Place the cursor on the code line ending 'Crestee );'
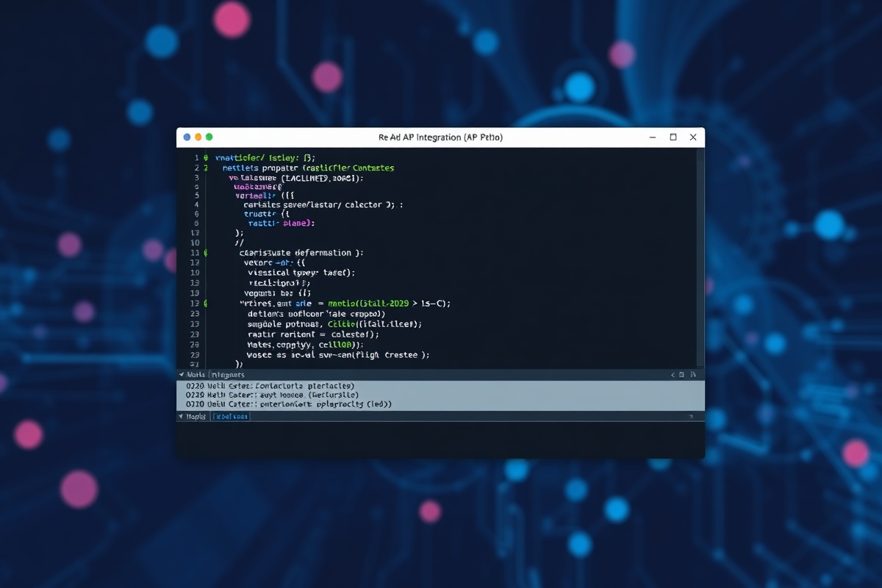The image size is (882, 588). [338, 355]
